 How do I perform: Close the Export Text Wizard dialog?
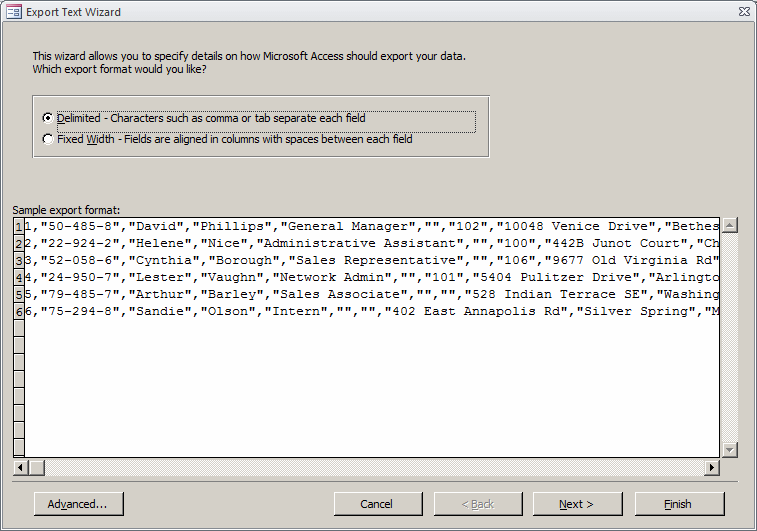click(x=744, y=12)
